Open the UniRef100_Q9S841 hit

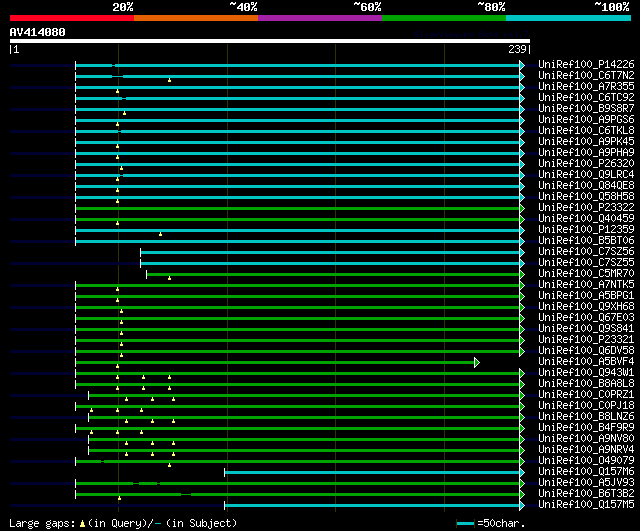[586, 329]
